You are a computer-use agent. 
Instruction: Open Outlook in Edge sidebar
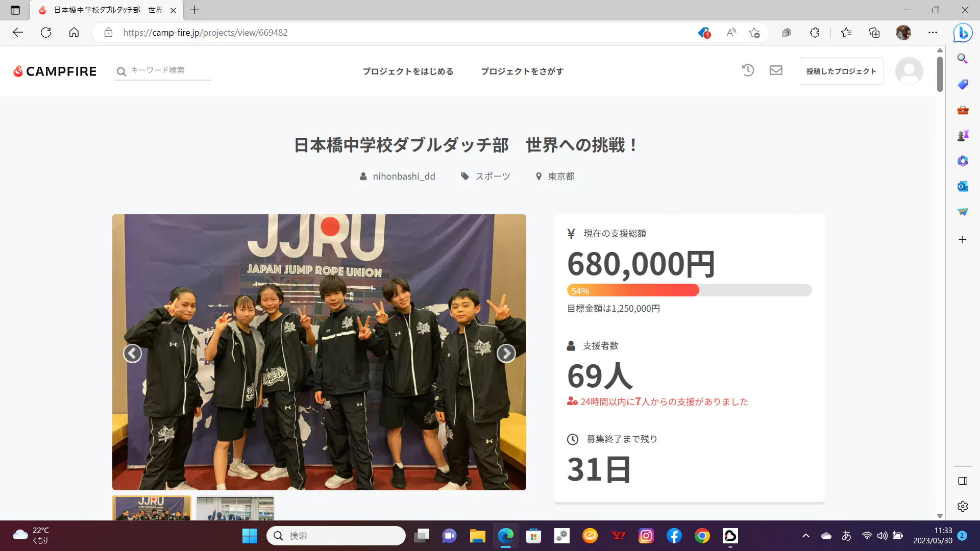click(x=963, y=186)
